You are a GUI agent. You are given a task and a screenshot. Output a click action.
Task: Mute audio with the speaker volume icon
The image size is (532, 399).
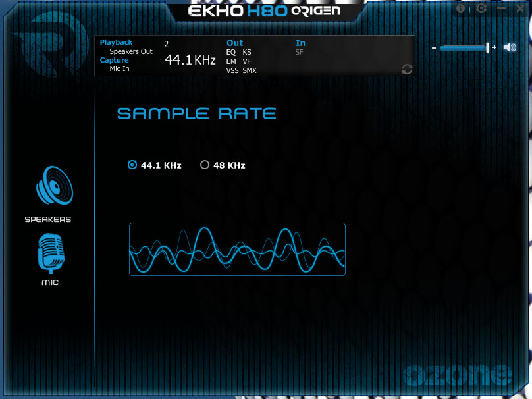click(510, 47)
